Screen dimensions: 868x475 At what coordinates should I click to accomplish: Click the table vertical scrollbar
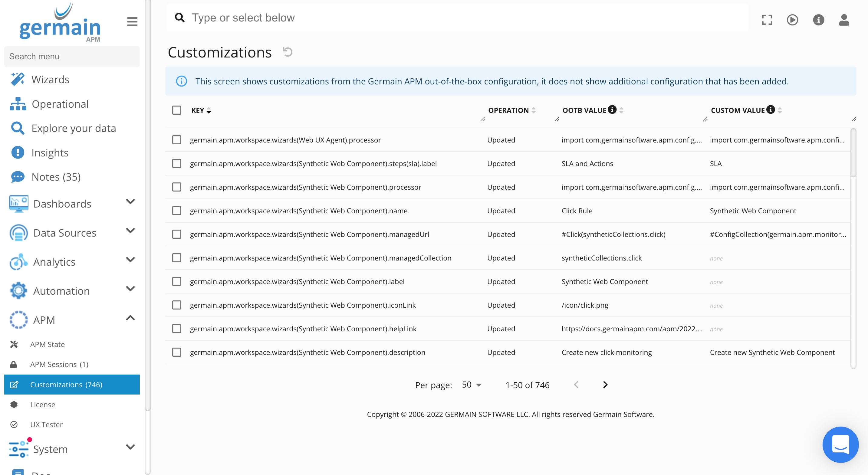click(853, 153)
